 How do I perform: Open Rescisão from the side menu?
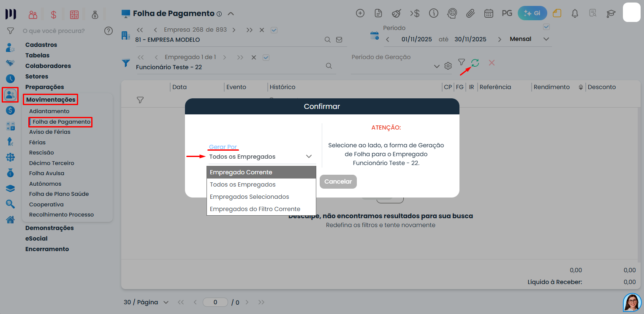click(x=41, y=152)
